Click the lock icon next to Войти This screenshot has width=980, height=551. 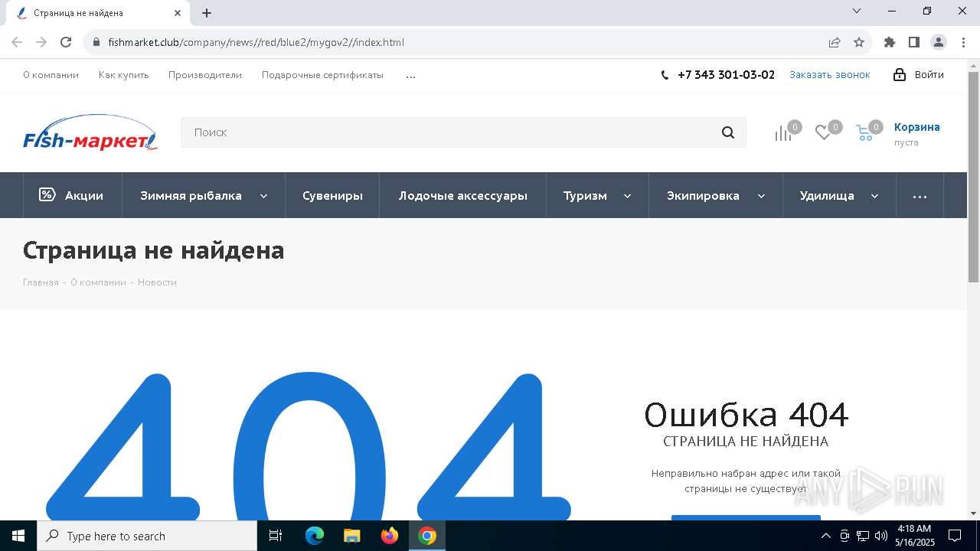(900, 74)
